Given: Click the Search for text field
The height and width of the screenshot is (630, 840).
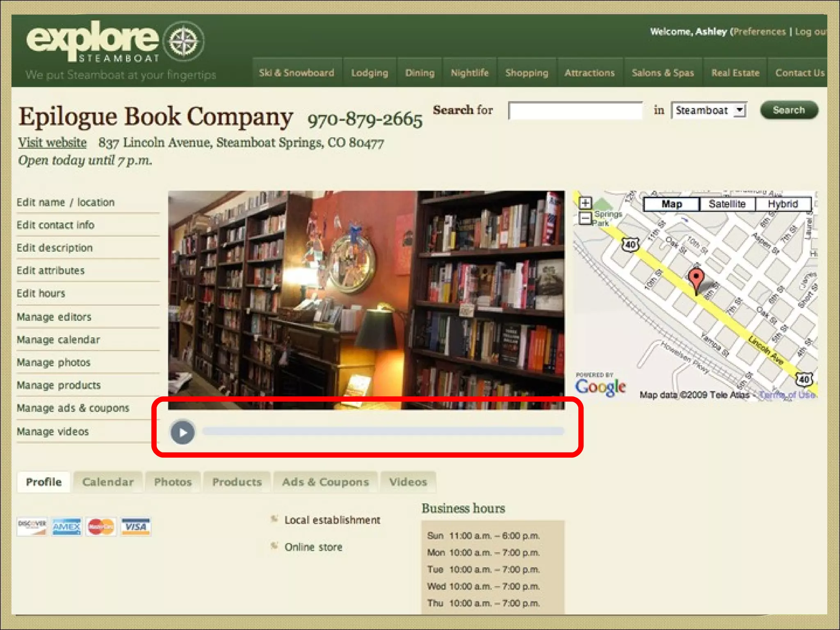Looking at the screenshot, I should tap(575, 111).
